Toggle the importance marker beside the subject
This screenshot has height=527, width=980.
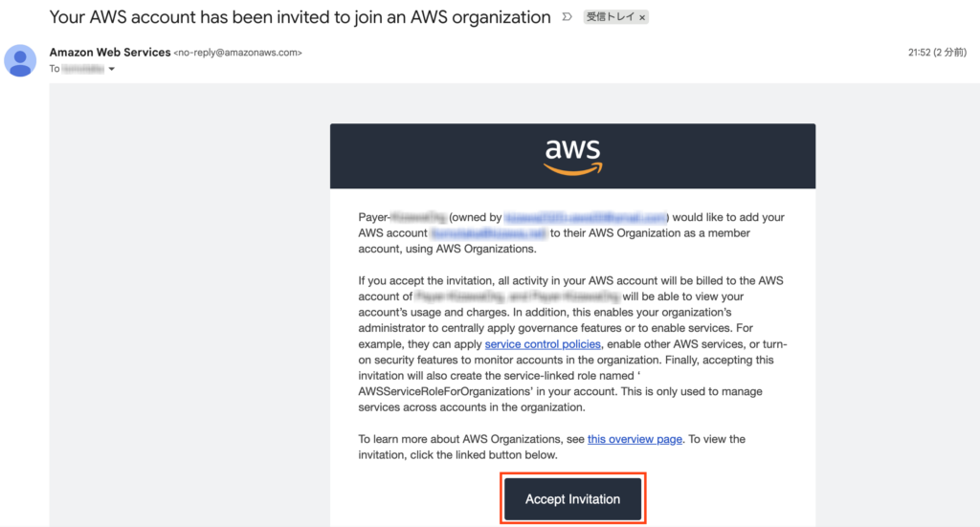tap(567, 17)
